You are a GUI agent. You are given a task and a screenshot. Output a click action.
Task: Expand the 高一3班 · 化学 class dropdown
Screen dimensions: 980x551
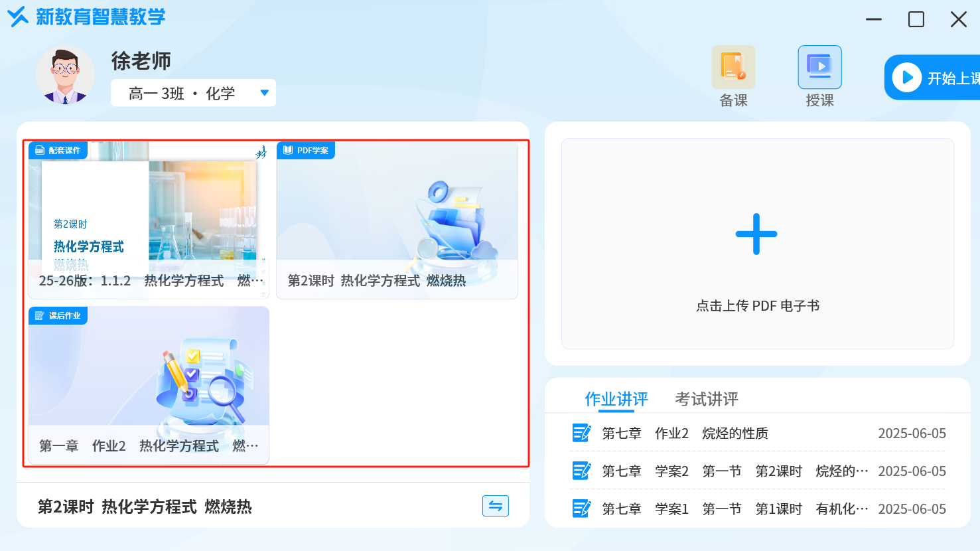193,93
